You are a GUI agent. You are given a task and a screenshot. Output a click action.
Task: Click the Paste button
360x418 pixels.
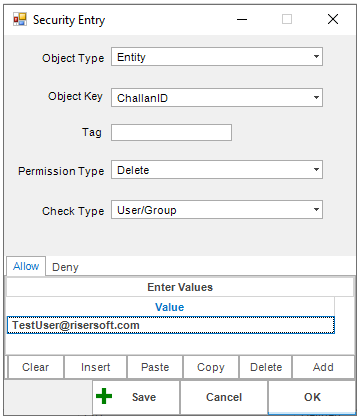(x=155, y=367)
